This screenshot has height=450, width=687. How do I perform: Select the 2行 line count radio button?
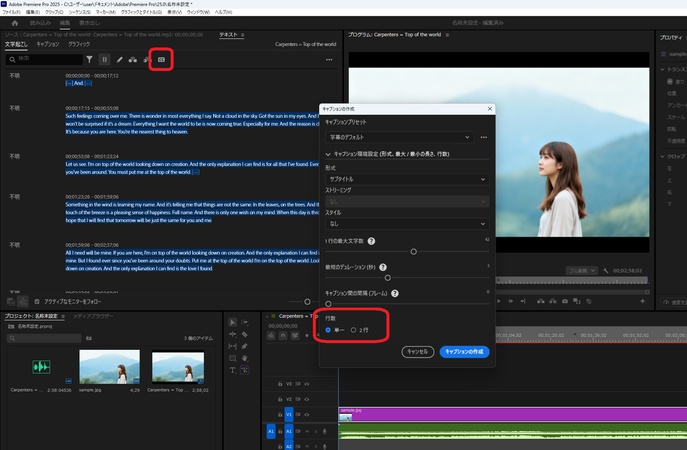point(353,329)
